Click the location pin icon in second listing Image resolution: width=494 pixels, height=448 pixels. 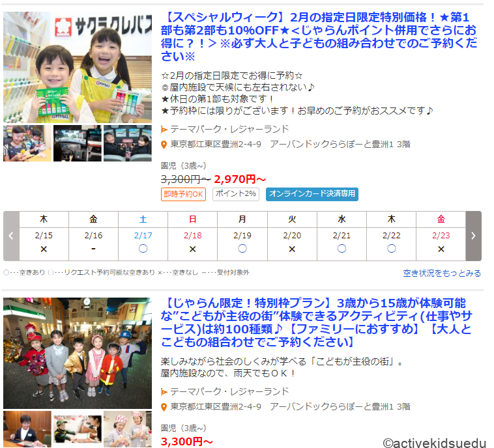(164, 407)
